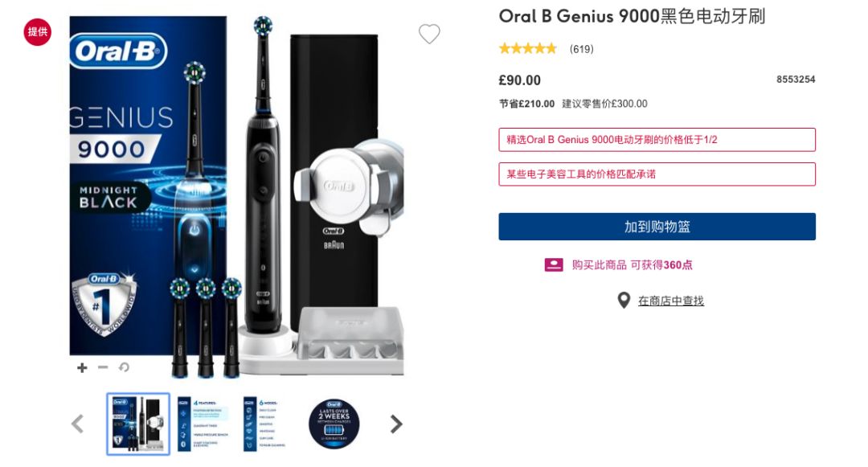Zoom in on product image with plus icon
The height and width of the screenshot is (467, 868).
point(82,368)
